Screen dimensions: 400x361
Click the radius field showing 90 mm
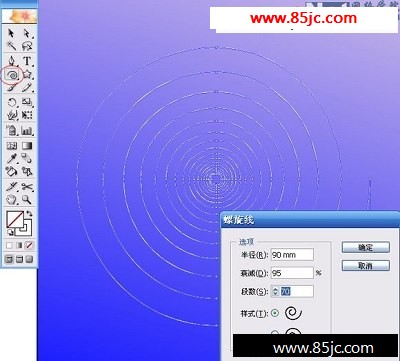[292, 255]
